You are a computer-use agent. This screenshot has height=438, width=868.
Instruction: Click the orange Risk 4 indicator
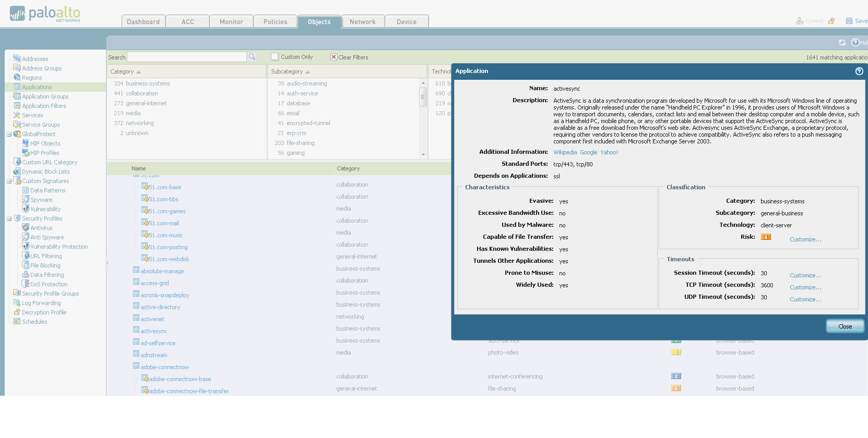[x=766, y=237]
